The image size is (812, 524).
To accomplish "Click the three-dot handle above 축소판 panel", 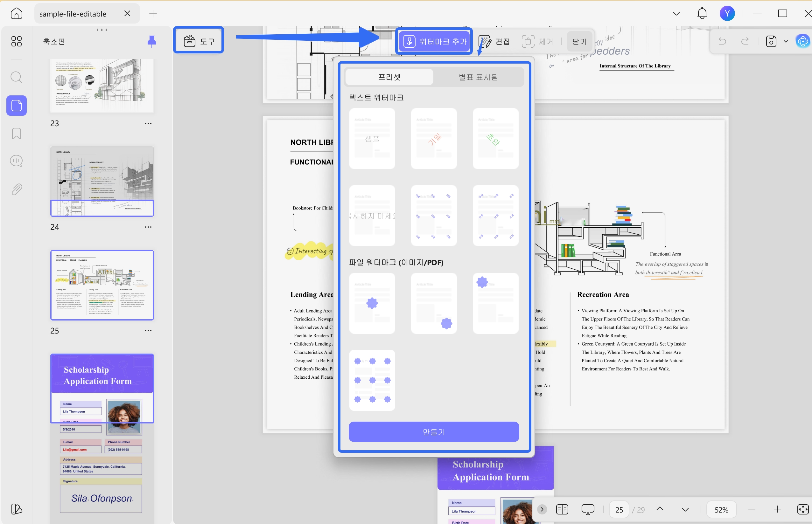I will 102,30.
